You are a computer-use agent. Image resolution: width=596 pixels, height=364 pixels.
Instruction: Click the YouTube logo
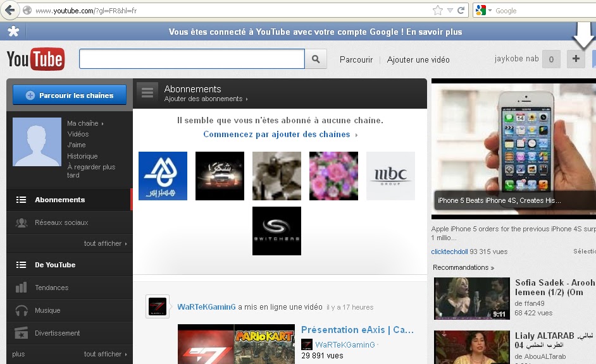pos(35,59)
